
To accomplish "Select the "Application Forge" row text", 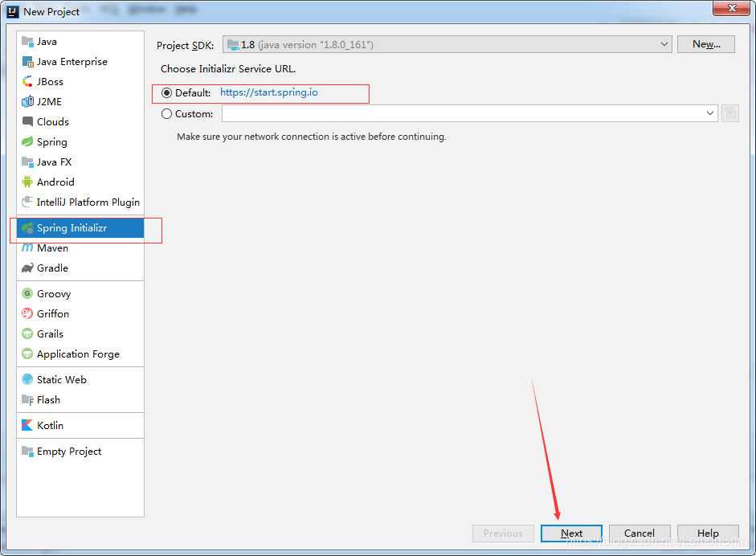I will 78,354.
